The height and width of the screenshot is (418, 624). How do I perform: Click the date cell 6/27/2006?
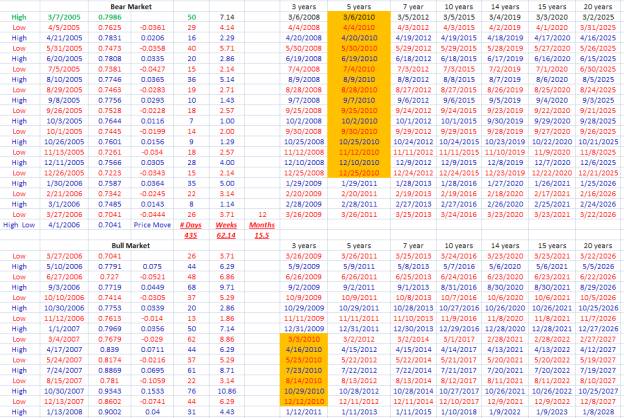click(x=64, y=277)
